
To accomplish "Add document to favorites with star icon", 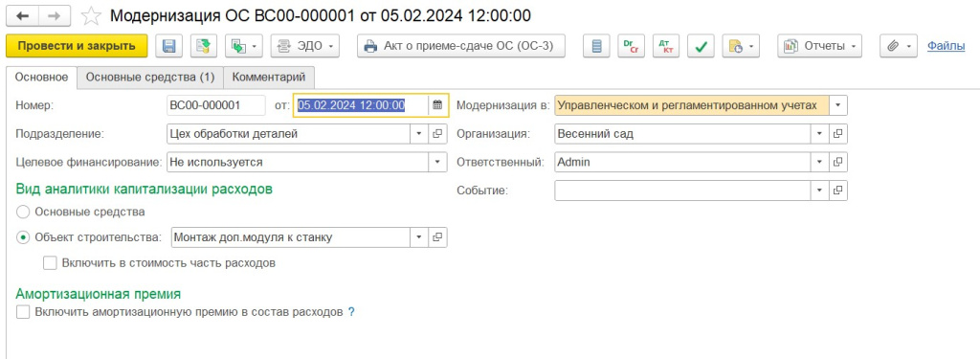I will click(x=91, y=15).
